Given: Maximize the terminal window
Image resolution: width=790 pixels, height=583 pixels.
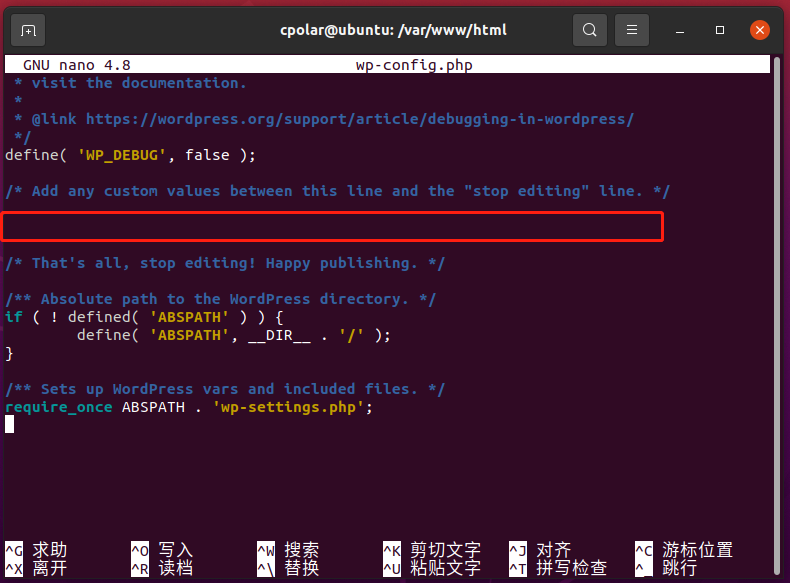Looking at the screenshot, I should click(x=719, y=30).
